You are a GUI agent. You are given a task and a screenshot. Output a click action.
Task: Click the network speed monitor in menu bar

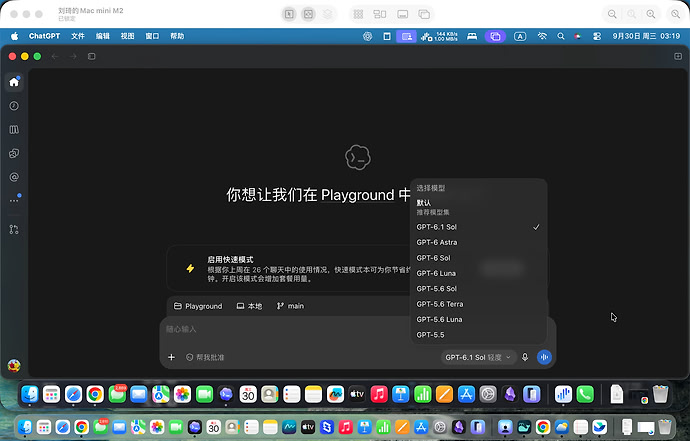(x=439, y=37)
